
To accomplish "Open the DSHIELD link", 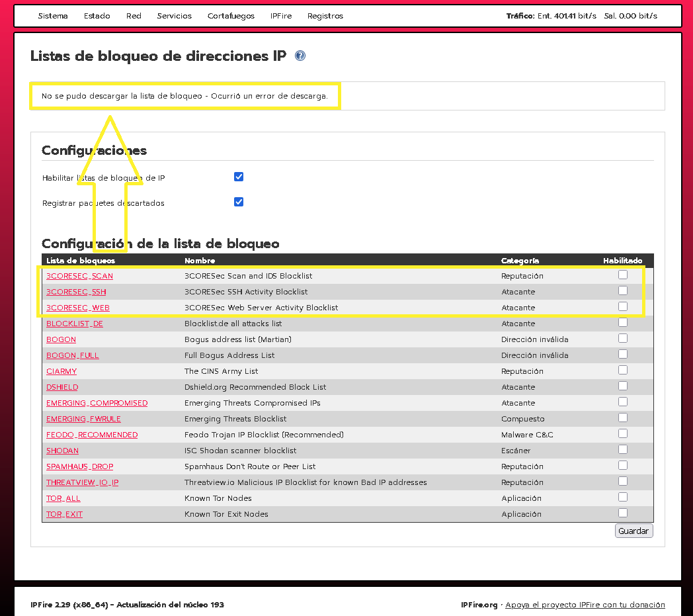I will point(62,387).
